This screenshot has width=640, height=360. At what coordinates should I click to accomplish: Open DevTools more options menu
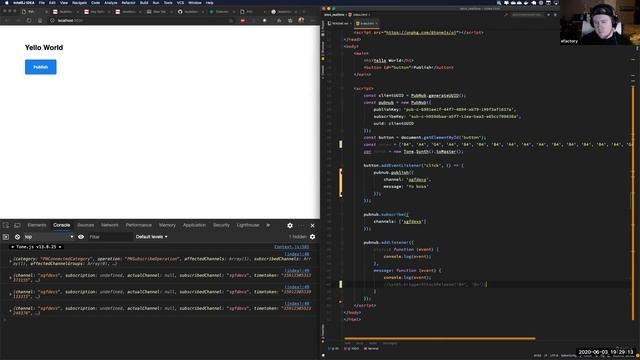coord(301,225)
